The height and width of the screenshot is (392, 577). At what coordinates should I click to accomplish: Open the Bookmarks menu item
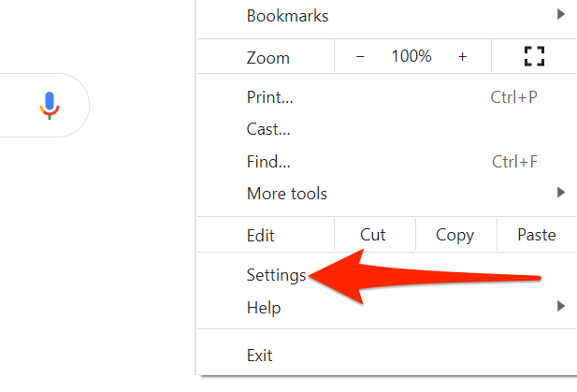click(x=287, y=16)
